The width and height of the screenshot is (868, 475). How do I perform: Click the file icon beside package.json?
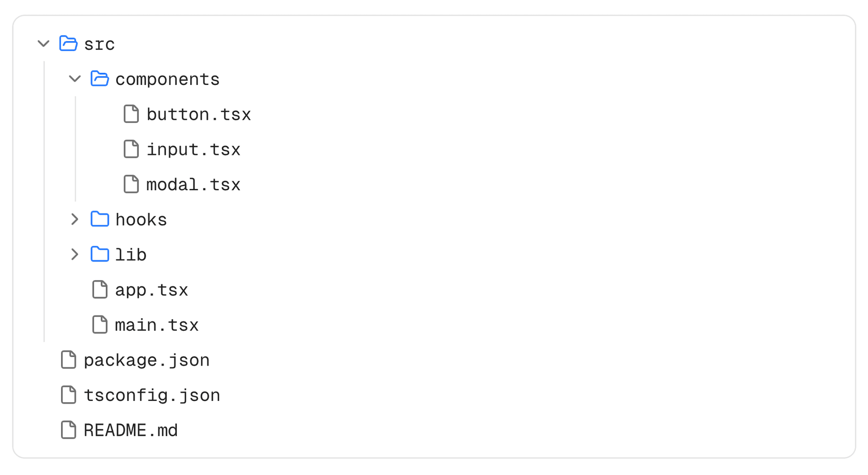(x=68, y=360)
